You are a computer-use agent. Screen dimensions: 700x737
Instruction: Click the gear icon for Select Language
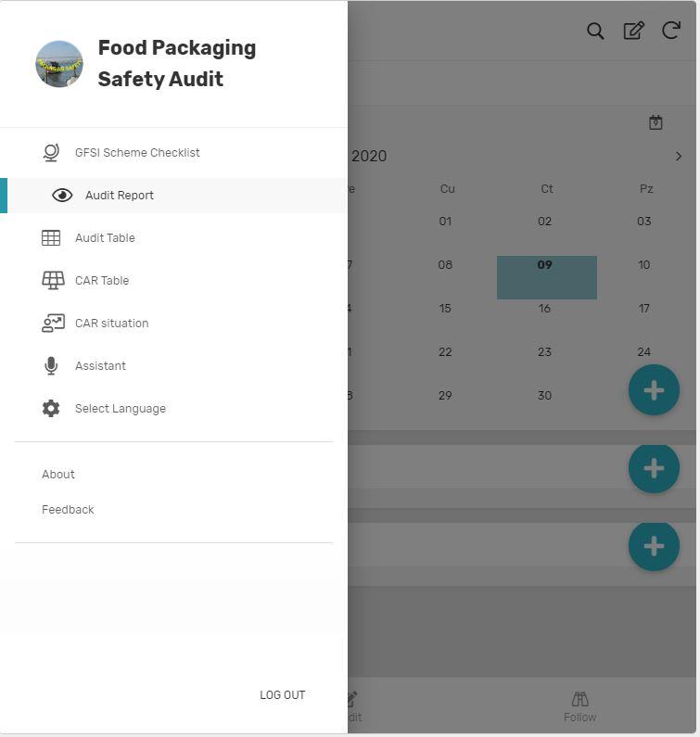(51, 409)
